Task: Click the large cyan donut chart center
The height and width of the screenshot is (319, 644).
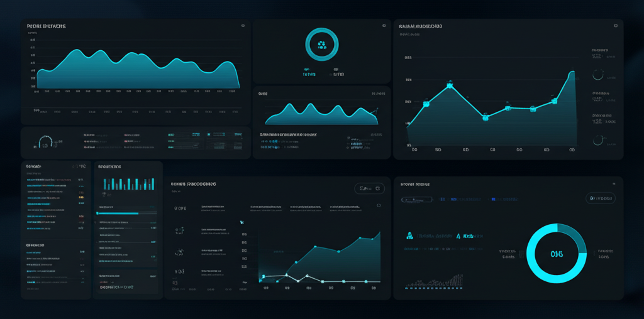Action: [556, 254]
